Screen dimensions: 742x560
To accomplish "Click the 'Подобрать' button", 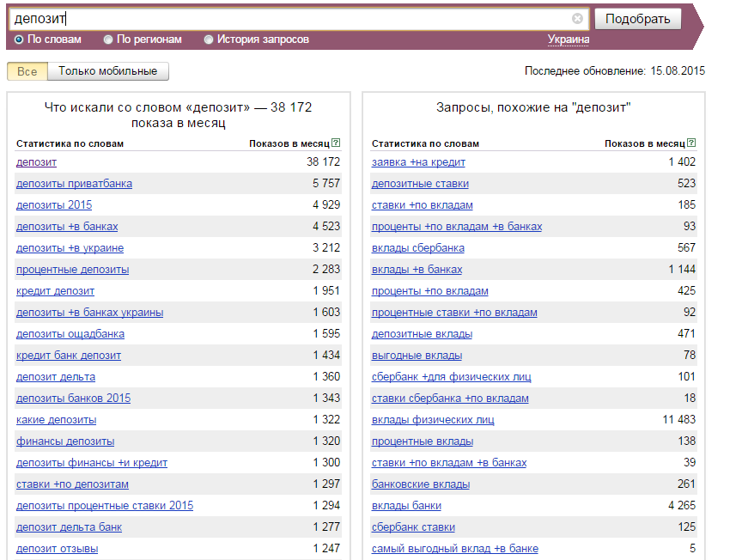I will (x=638, y=19).
